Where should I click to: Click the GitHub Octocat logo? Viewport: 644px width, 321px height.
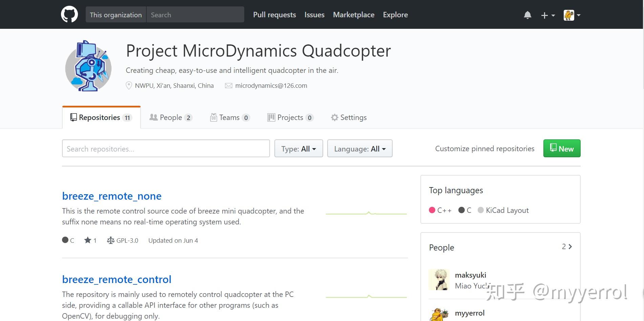(x=69, y=15)
